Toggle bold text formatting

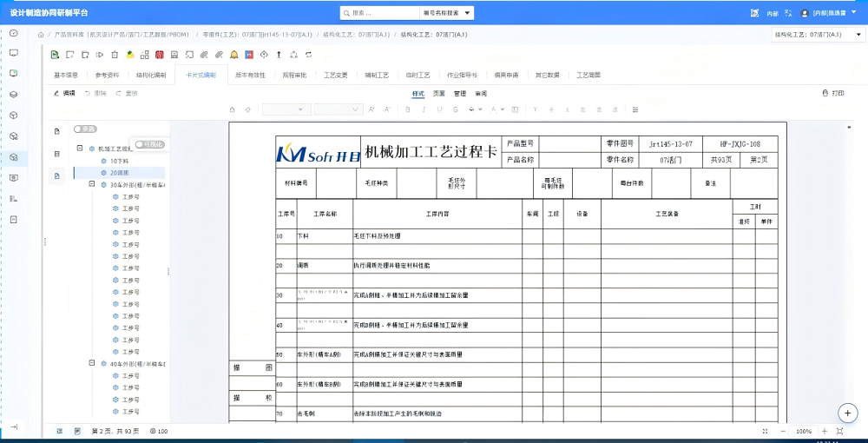408,109
